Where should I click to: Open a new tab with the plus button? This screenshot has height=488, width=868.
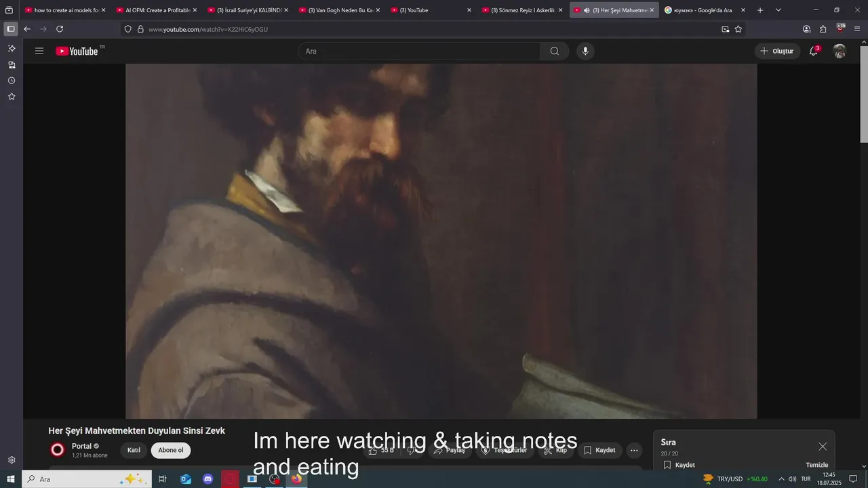760,10
